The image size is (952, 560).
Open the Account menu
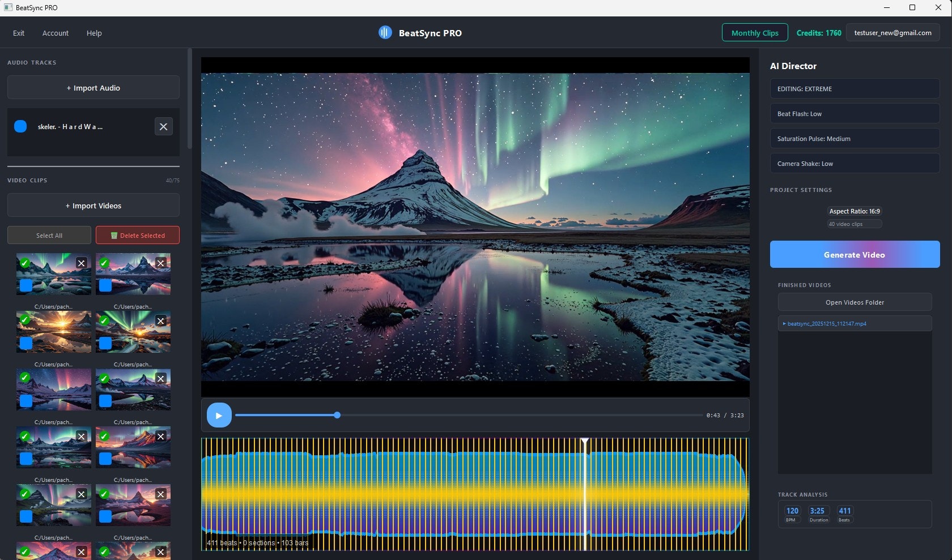[55, 33]
